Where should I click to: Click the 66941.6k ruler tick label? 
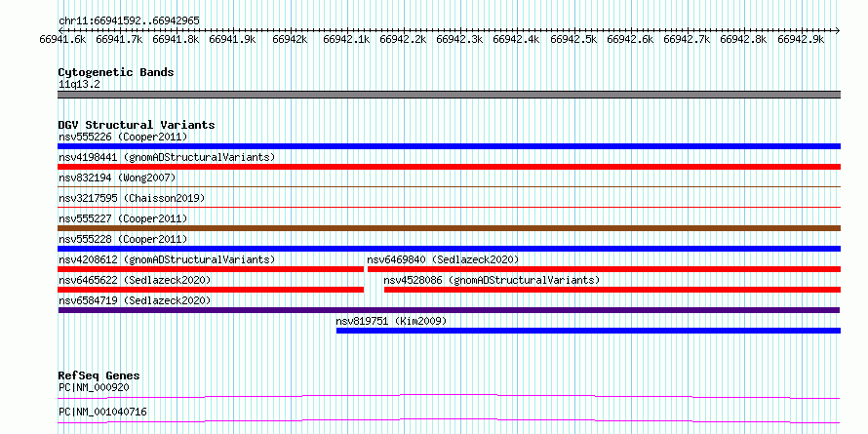point(62,39)
